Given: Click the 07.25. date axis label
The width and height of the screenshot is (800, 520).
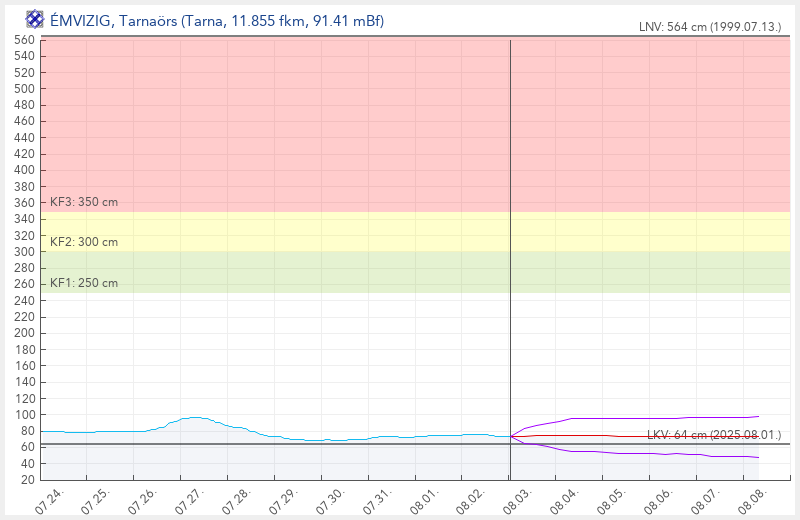Looking at the screenshot, I should tap(97, 501).
